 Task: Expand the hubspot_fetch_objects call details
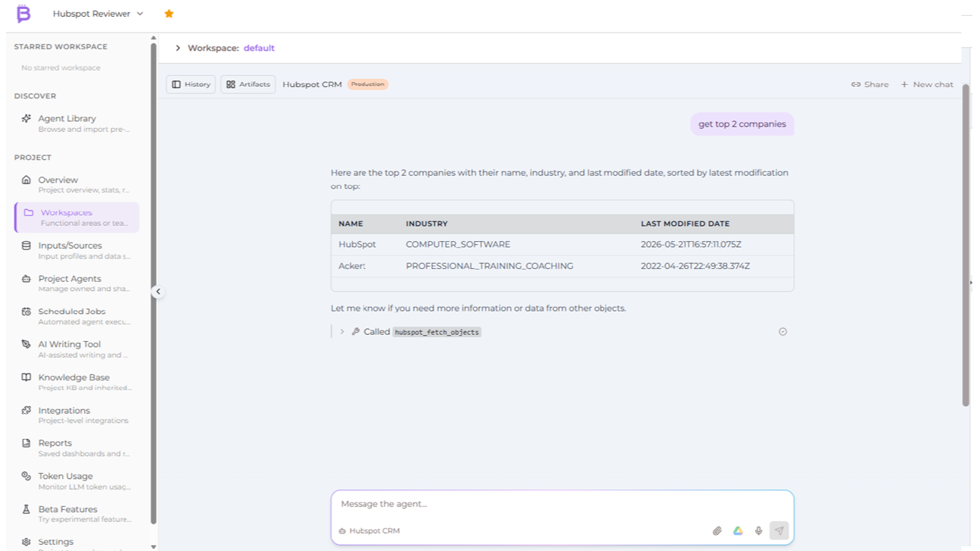(342, 332)
